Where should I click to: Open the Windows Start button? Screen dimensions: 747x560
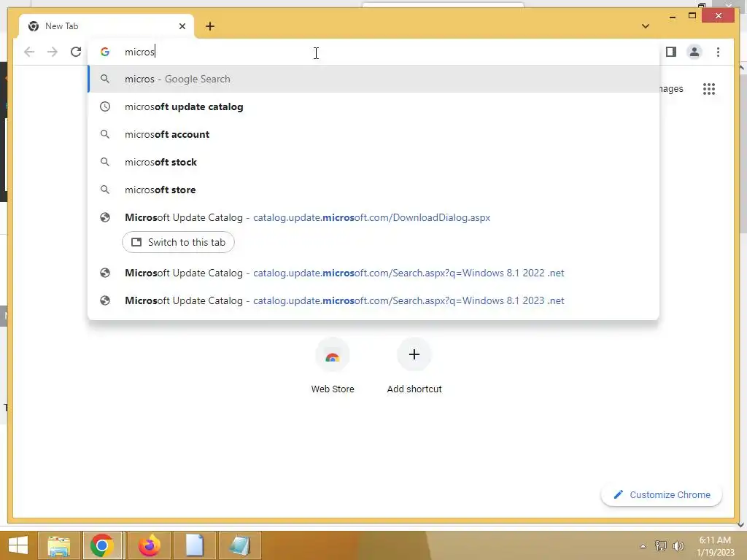[x=18, y=545]
